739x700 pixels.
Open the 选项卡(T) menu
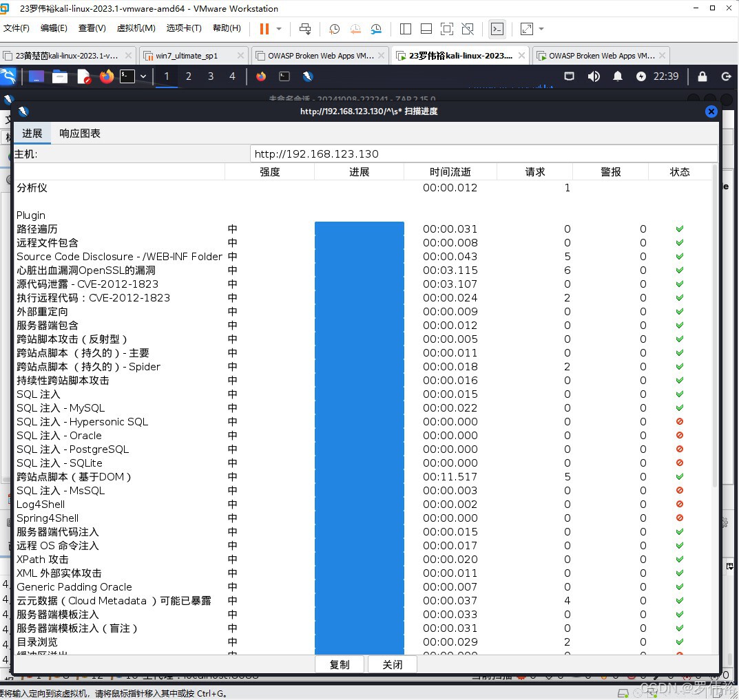coord(184,28)
